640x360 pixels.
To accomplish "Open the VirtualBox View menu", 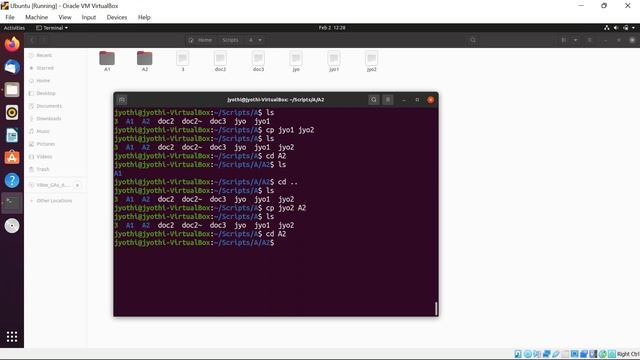I will (64, 17).
